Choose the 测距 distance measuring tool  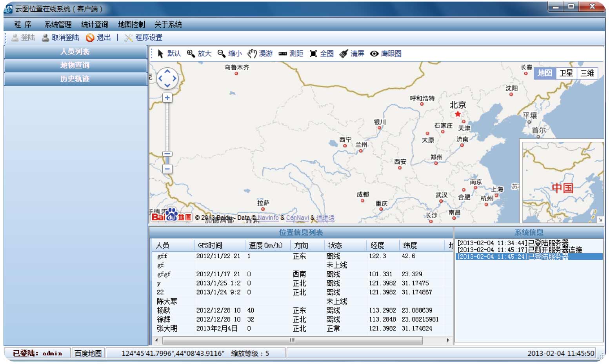(291, 54)
